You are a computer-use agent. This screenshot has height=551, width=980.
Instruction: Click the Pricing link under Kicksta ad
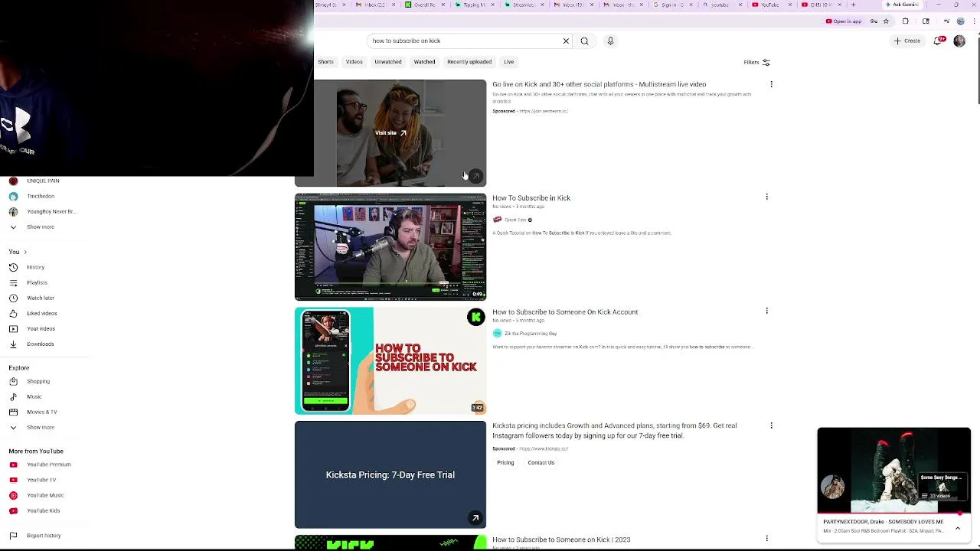pos(505,463)
